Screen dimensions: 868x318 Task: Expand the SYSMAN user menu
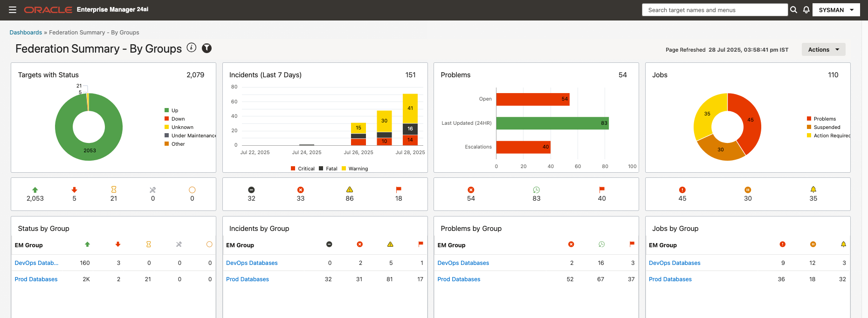836,10
